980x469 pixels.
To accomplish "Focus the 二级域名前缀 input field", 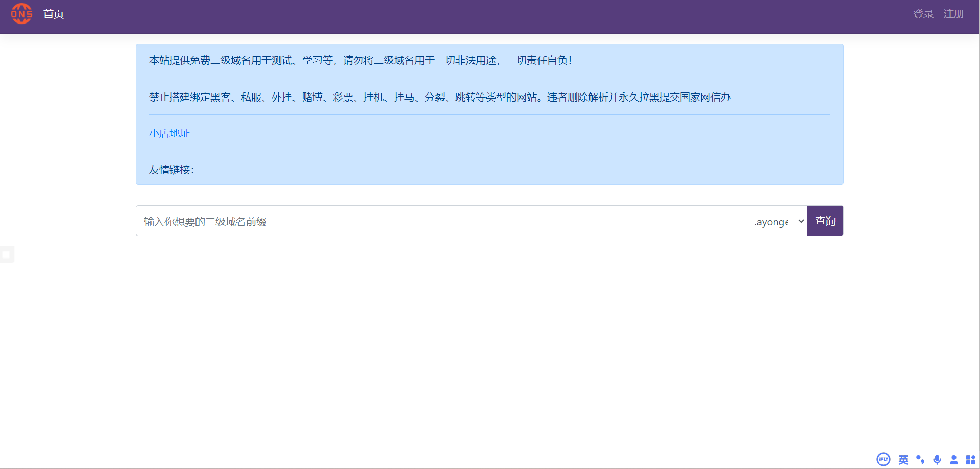I will (x=439, y=221).
